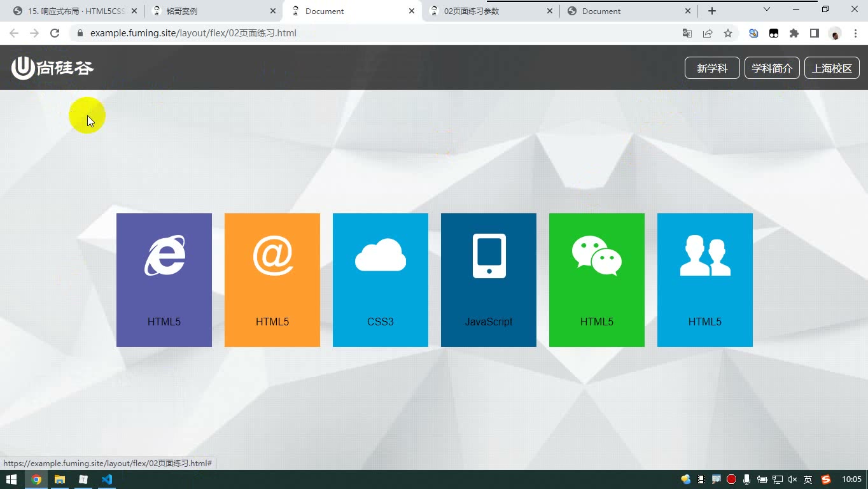868x489 pixels.
Task: Select the orange @ symbol tile
Action: coord(272,280)
